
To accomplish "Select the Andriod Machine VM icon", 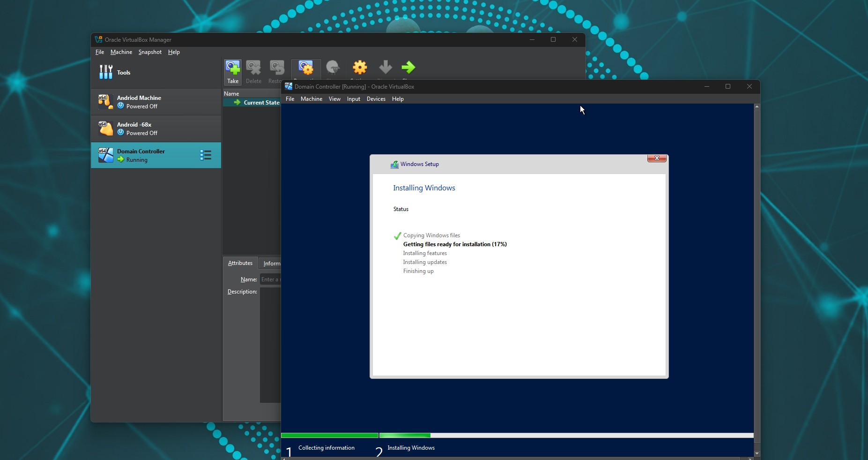I will coord(105,102).
